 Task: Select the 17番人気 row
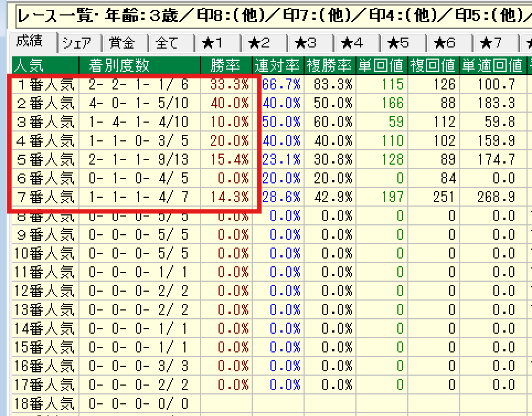tap(45, 385)
